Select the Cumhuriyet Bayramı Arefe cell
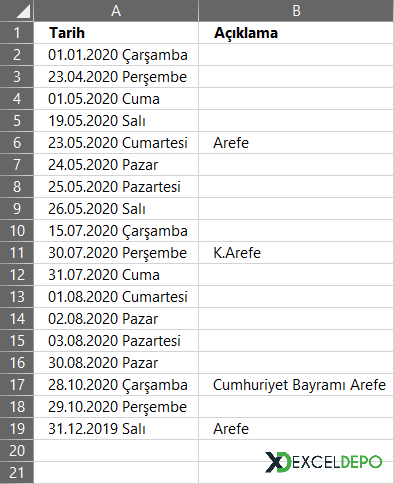394x484 pixels. (x=296, y=385)
